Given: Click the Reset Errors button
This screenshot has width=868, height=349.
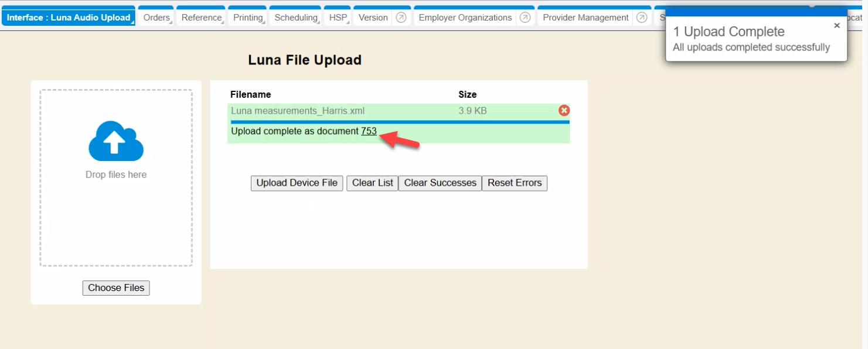Looking at the screenshot, I should pos(515,183).
